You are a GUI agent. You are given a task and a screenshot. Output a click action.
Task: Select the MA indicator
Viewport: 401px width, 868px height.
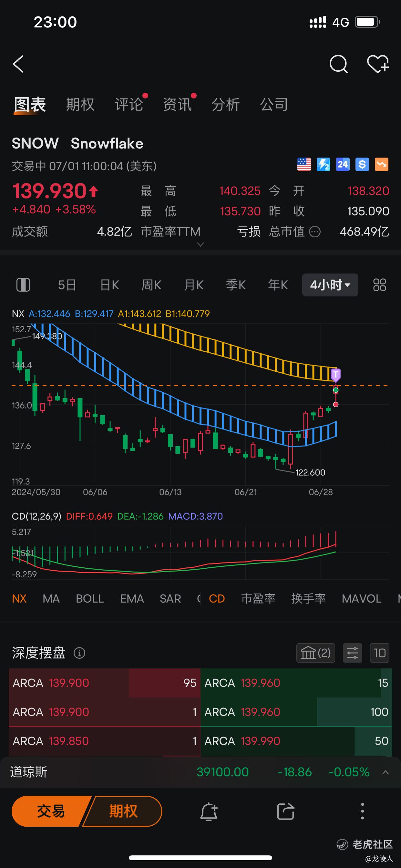click(x=51, y=598)
